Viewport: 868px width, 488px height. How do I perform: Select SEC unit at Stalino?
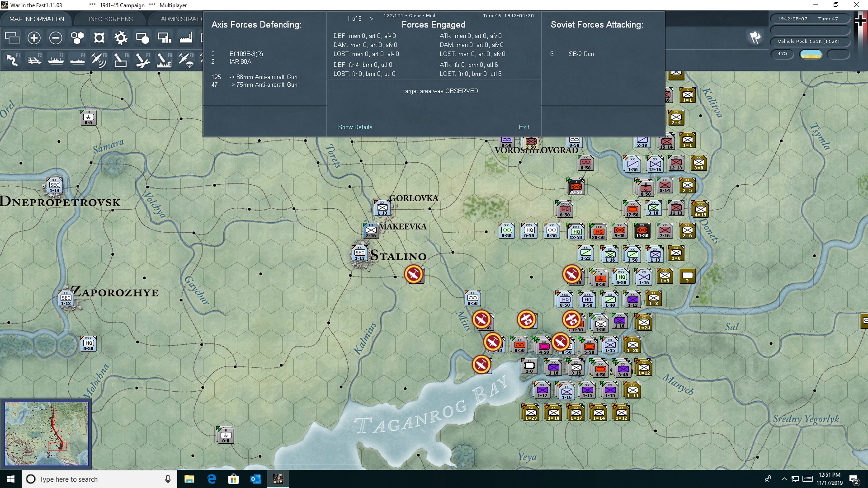point(360,253)
